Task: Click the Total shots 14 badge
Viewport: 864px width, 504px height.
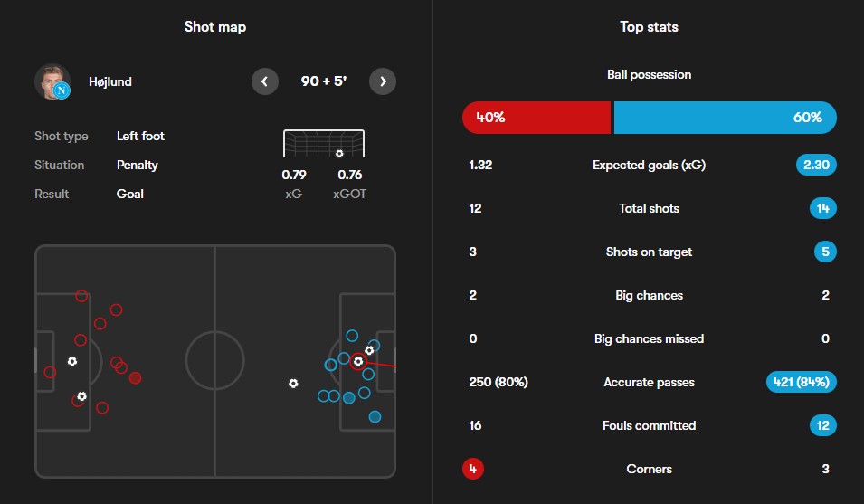Action: pyautogui.click(x=822, y=208)
